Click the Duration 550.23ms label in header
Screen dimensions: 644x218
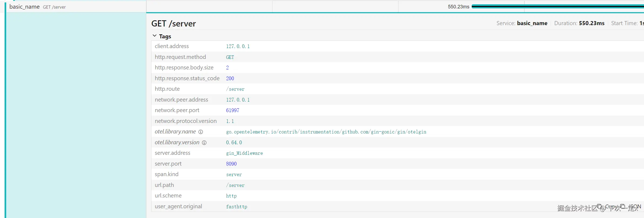579,23
